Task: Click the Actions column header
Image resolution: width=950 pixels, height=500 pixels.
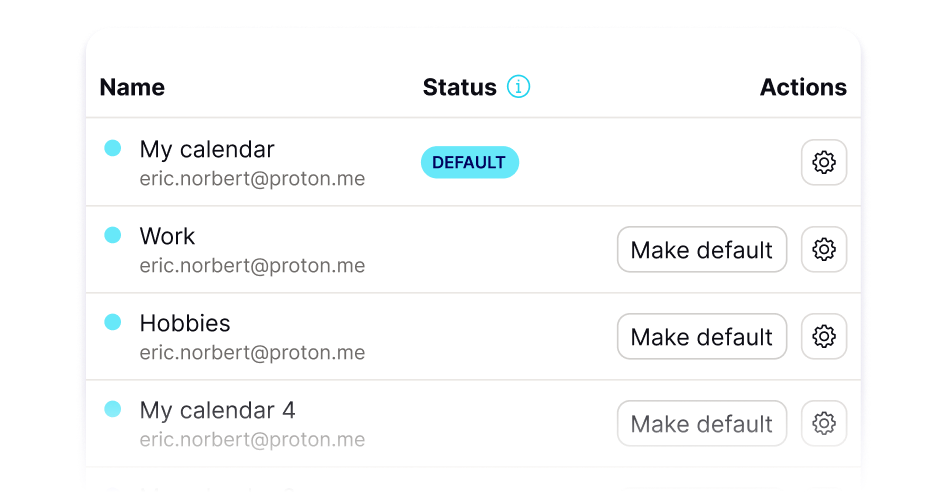Action: (x=803, y=87)
